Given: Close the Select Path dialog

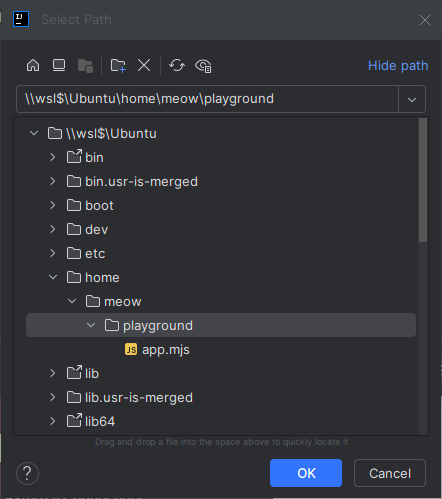Looking at the screenshot, I should click(425, 20).
